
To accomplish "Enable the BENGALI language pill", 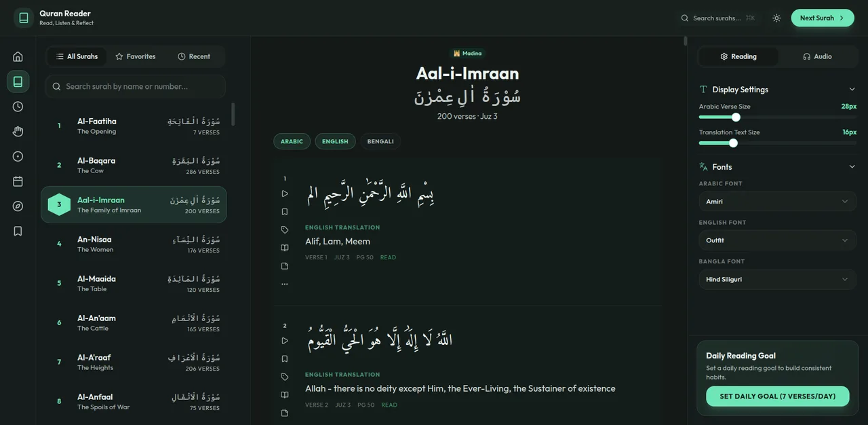I will (x=380, y=141).
